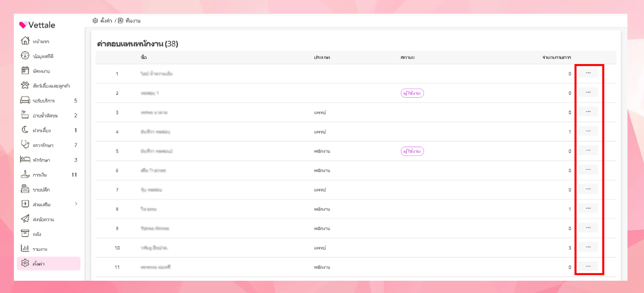Viewport: 644px width, 293px height.
Task: Open ส่วนเสริม add-ons menu item
Action: pos(49,204)
